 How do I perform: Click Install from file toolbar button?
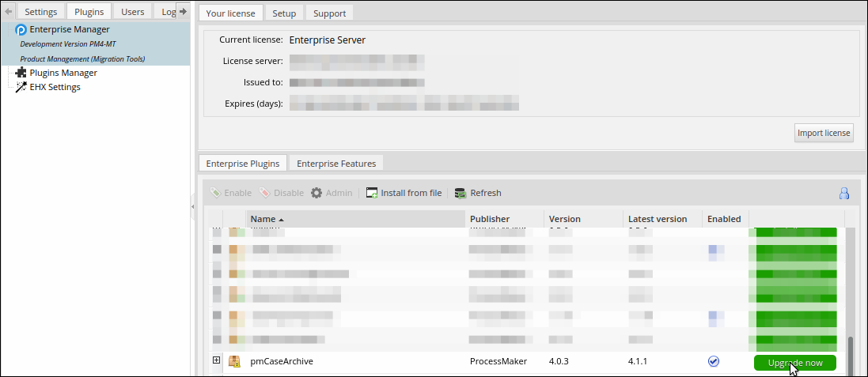point(404,193)
